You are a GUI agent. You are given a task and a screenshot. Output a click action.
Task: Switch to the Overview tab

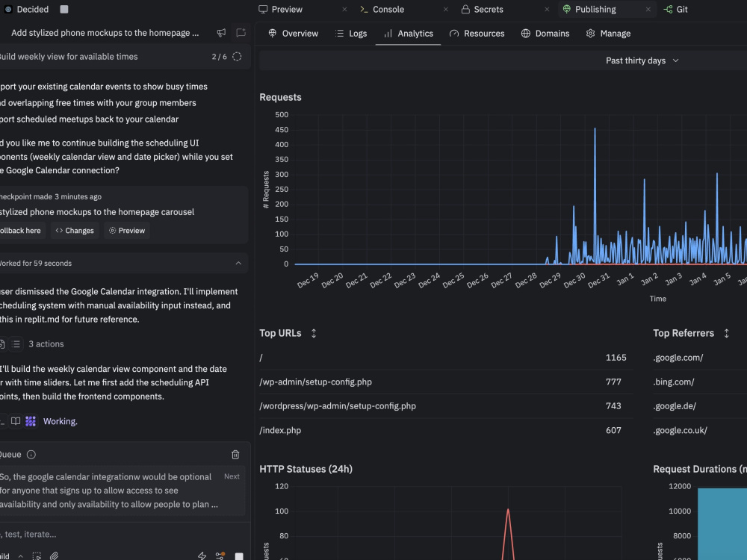click(293, 34)
